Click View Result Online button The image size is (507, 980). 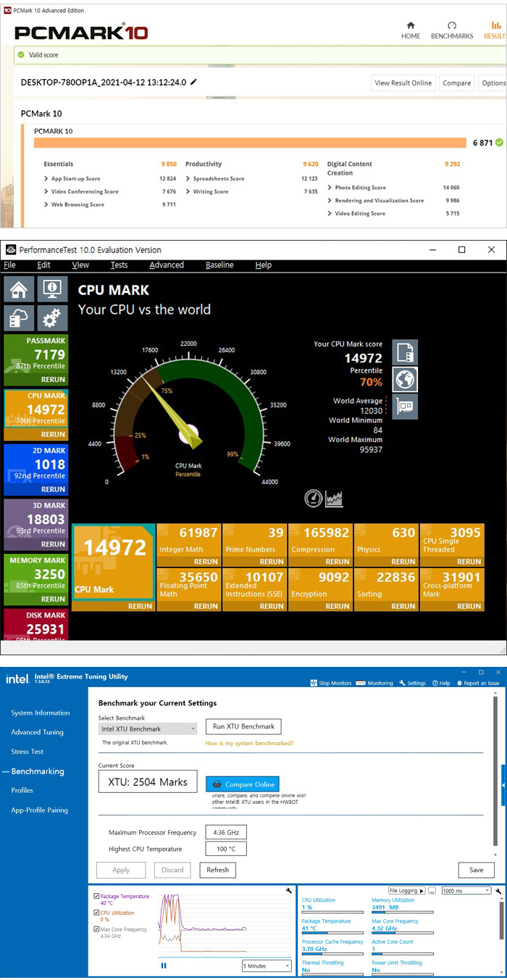pyautogui.click(x=403, y=83)
